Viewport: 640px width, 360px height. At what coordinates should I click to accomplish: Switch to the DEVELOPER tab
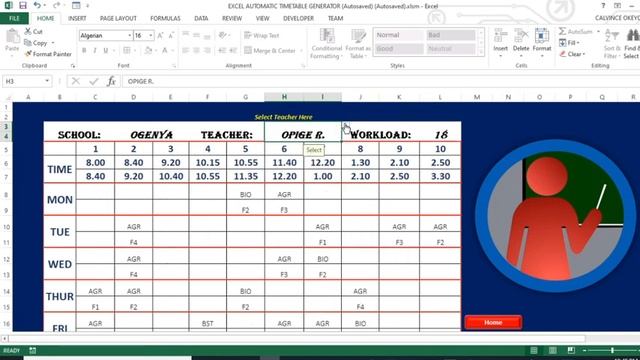point(298,18)
